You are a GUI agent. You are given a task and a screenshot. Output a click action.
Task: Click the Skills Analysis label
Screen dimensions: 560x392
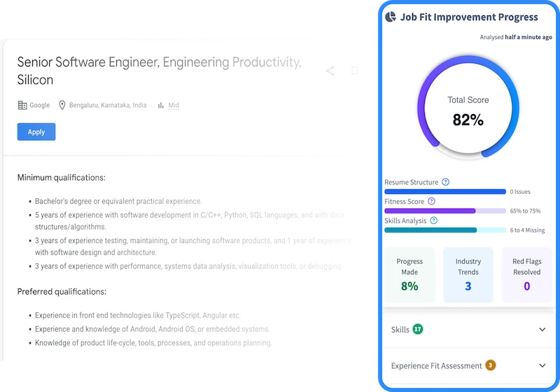tap(405, 220)
